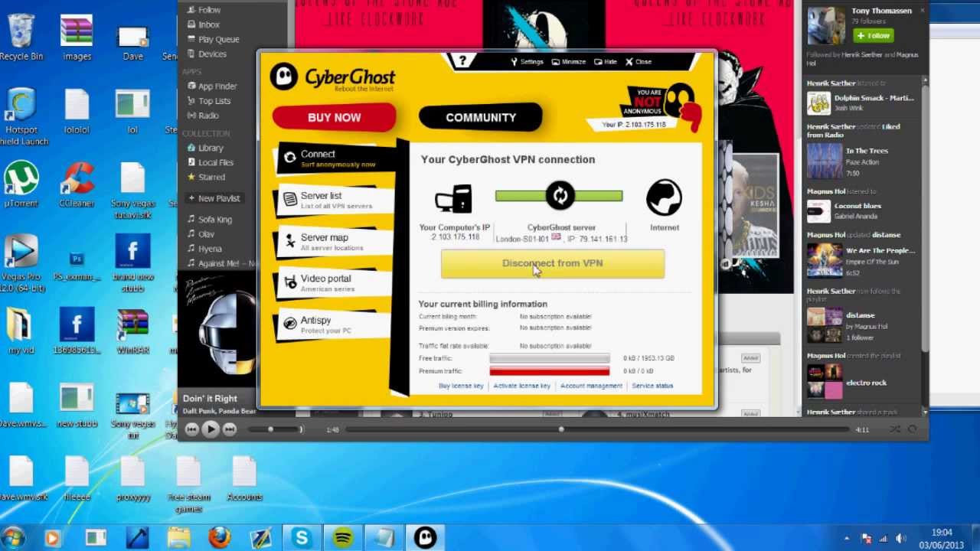Viewport: 980px width, 551px height.
Task: Click the Daft Punk album art thumbnail
Action: pos(217,329)
